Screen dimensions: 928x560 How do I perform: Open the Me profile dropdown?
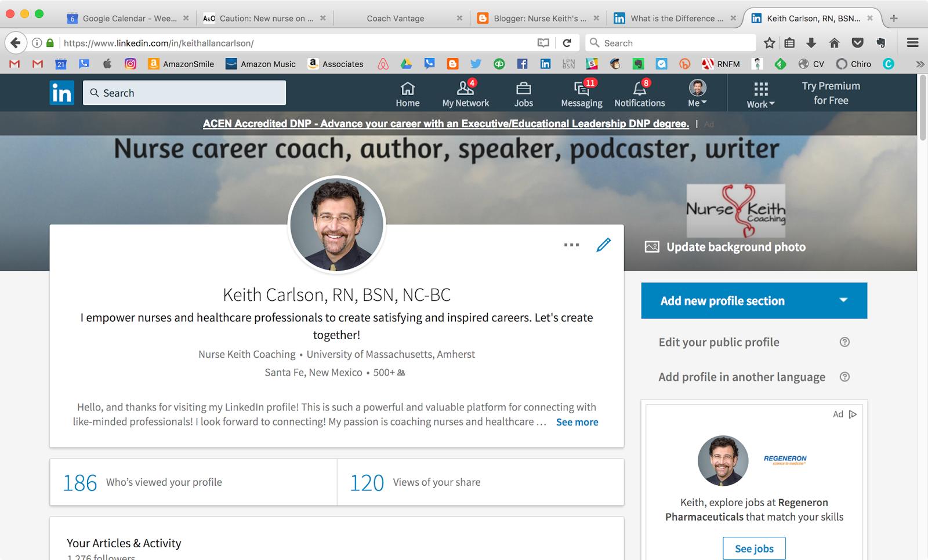(697, 93)
